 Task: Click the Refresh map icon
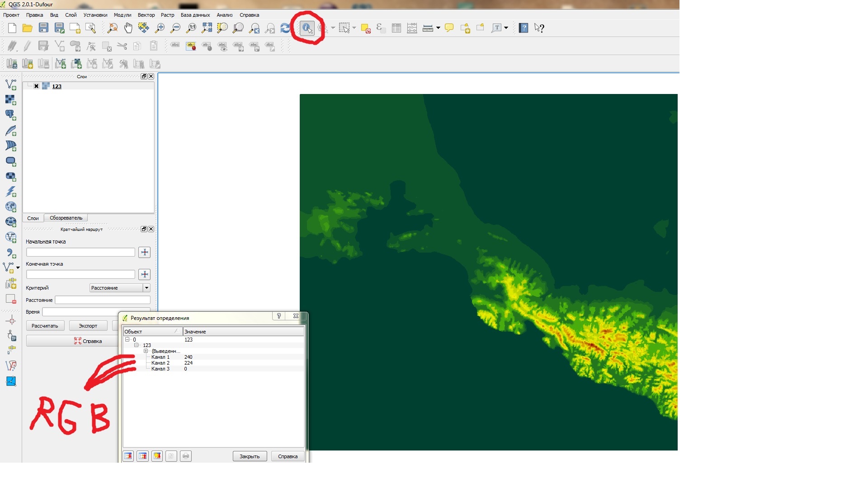(285, 28)
